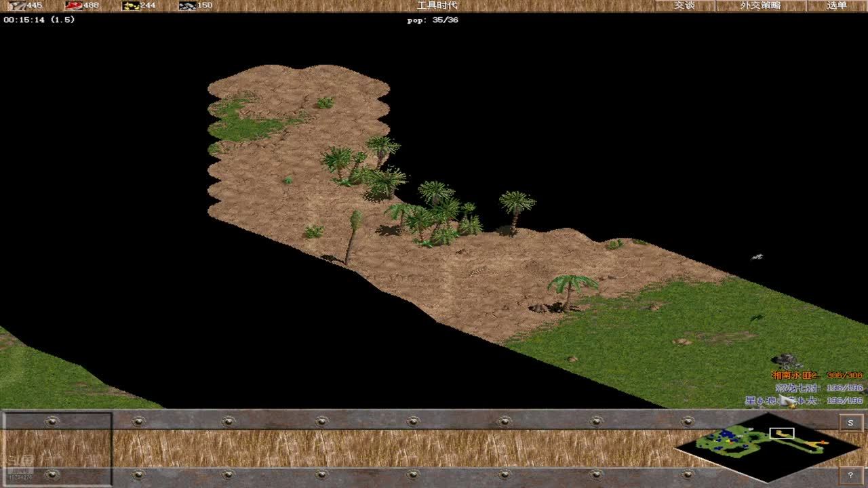Screen dimensions: 868x488
Task: Click the white viewport rectangle on minimap
Action: [782, 433]
